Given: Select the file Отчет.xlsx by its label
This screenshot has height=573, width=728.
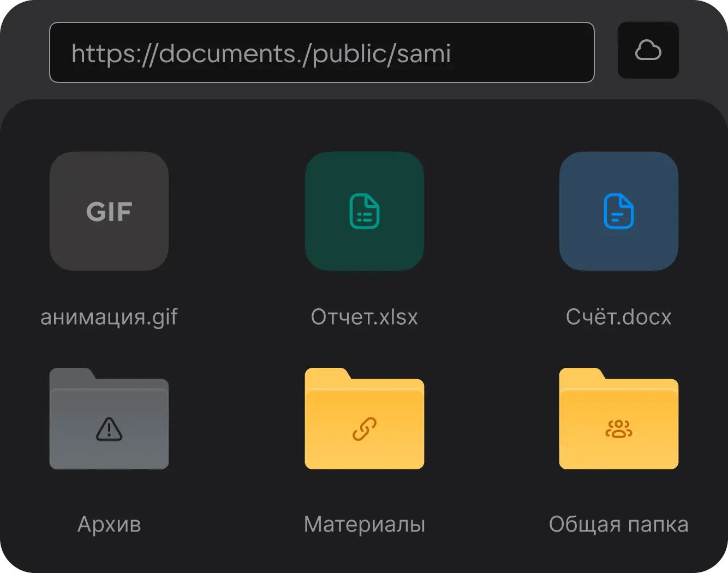Looking at the screenshot, I should coord(364,317).
